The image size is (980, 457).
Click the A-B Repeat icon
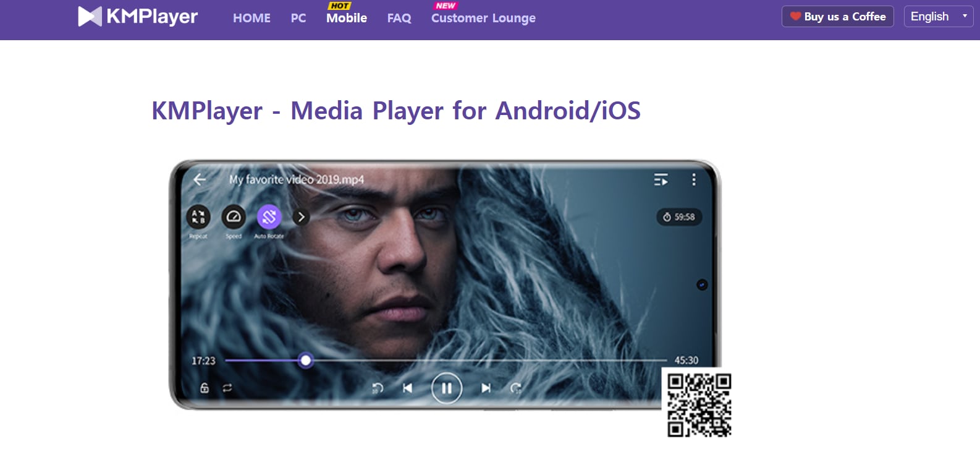coord(198,216)
